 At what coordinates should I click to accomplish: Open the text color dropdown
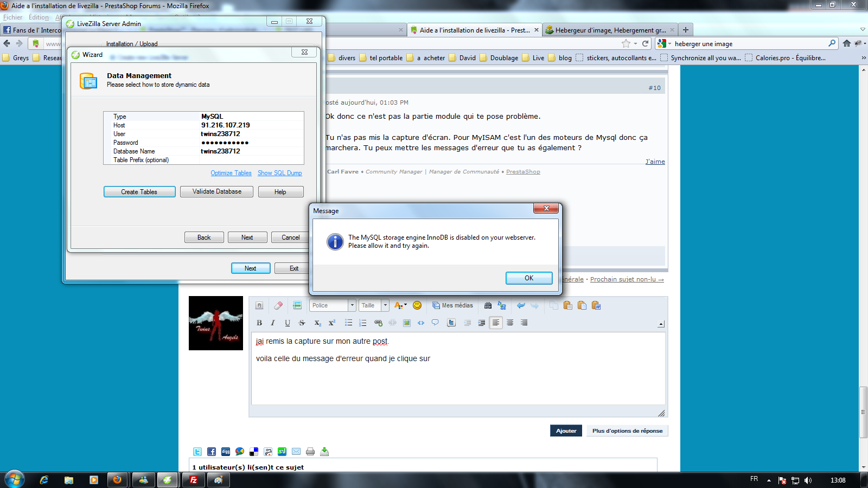[x=400, y=305]
